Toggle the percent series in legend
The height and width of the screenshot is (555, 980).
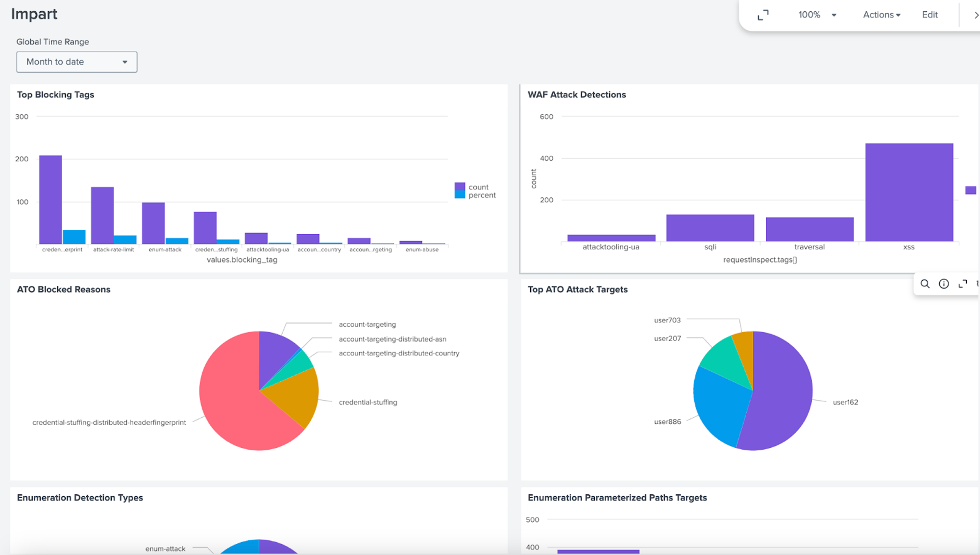pos(482,195)
